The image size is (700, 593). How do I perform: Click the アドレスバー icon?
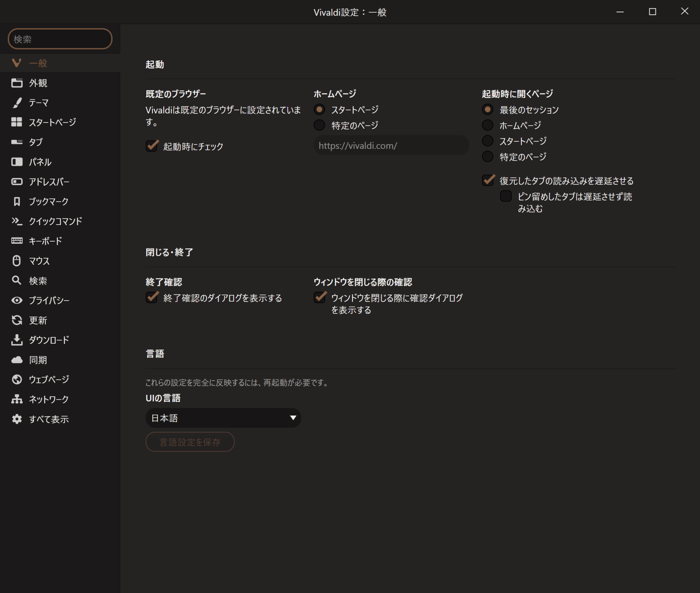tap(16, 181)
